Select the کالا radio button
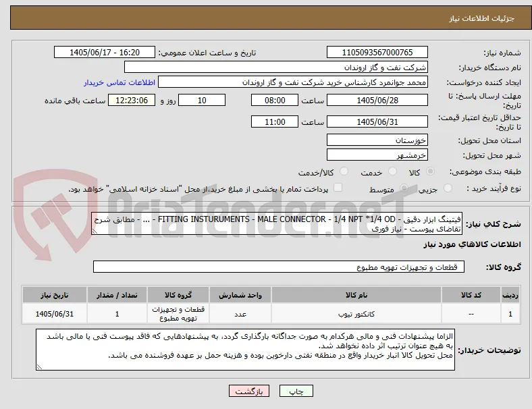532x409 pixels. tap(430, 171)
